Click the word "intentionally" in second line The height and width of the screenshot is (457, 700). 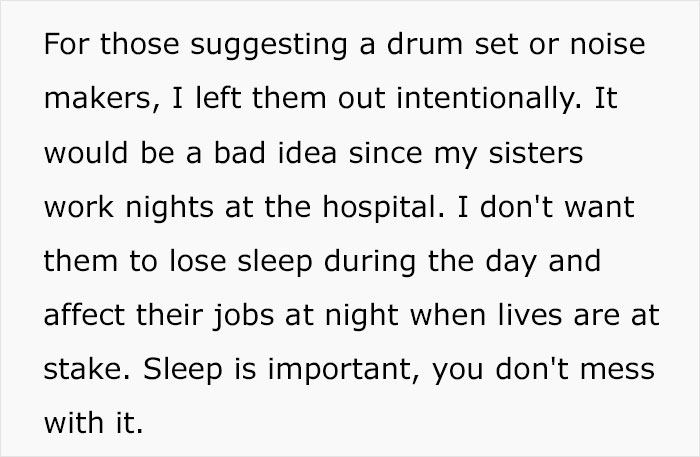pyautogui.click(x=489, y=98)
